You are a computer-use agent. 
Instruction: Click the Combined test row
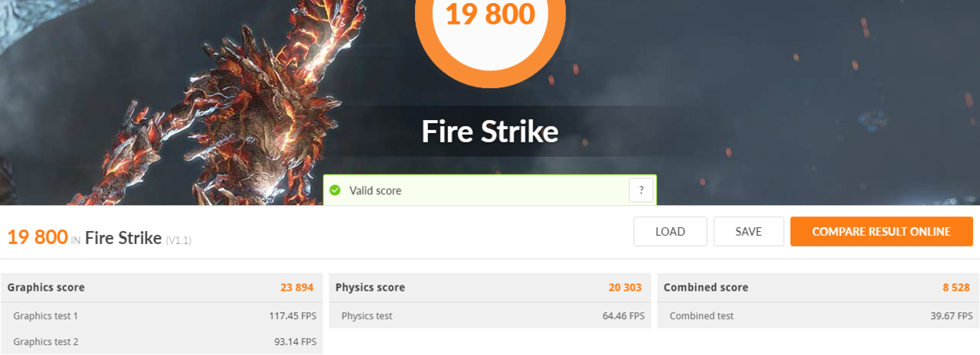tap(818, 315)
